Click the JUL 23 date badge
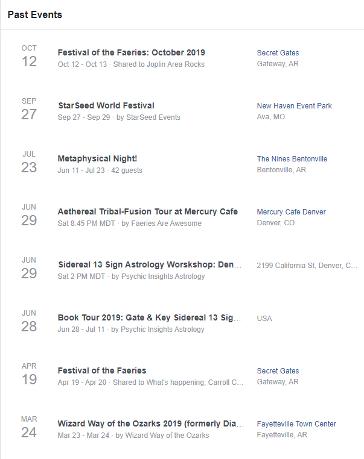Viewport: 364px width, 459px height. tap(29, 162)
